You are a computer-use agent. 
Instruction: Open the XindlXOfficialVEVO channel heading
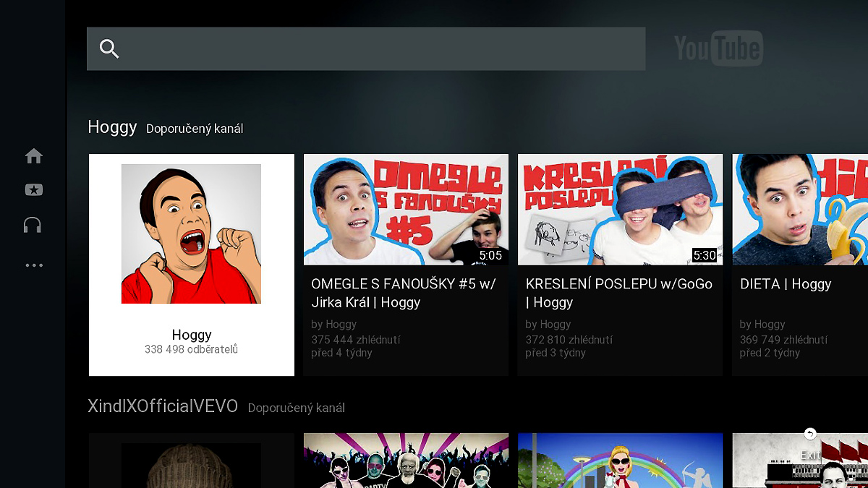pos(163,406)
